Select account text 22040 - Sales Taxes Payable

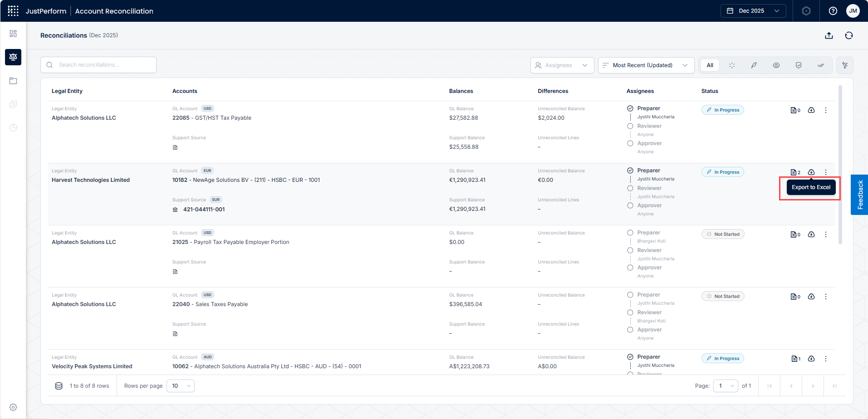pyautogui.click(x=210, y=304)
